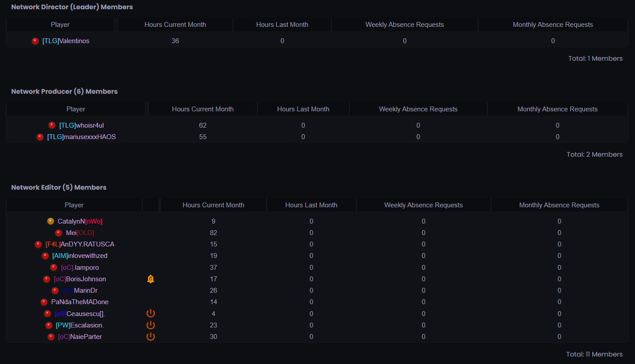The image size is (635, 364).
Task: Open the [TLG]mariusexxxHAOS player profile
Action: (82, 137)
